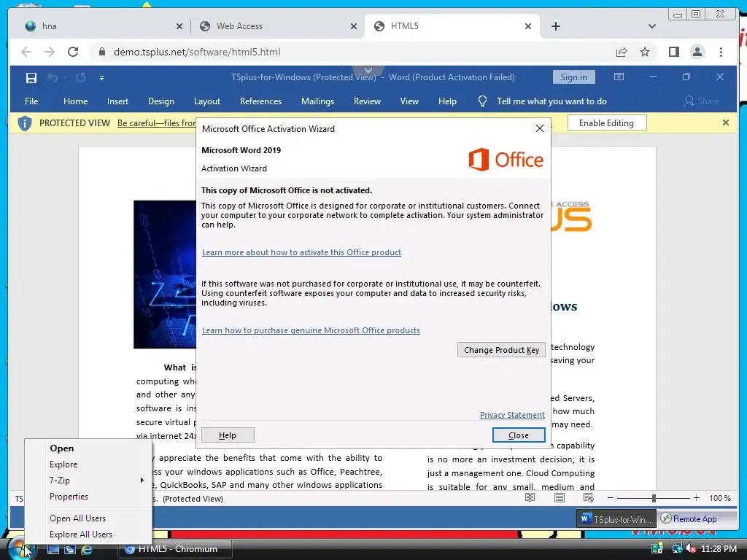Expand the tab search chevron
The height and width of the screenshot is (560, 747).
click(651, 26)
